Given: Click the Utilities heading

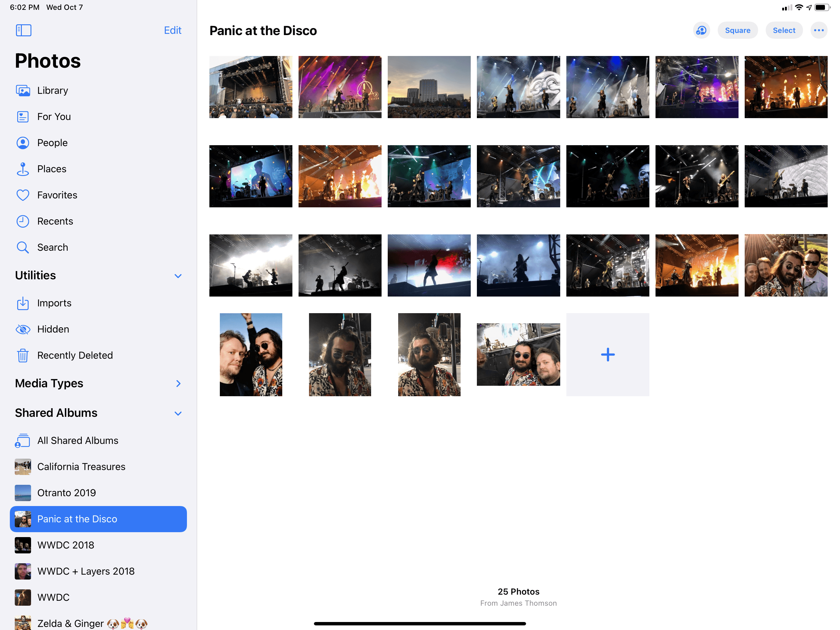Looking at the screenshot, I should point(35,276).
